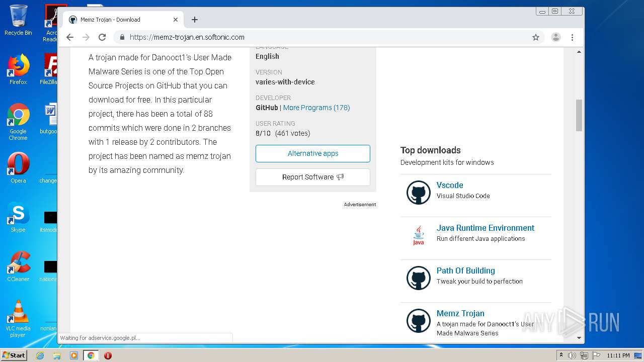Click the Top downloads heading
This screenshot has width=644, height=362.
click(431, 150)
